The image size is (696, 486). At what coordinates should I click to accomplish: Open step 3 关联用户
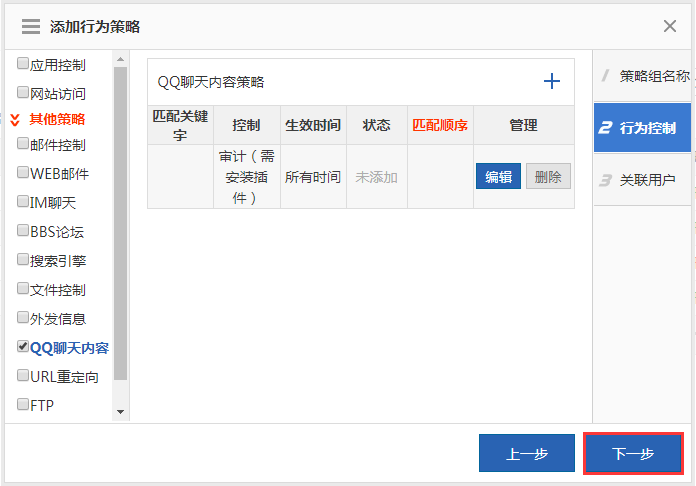643,180
